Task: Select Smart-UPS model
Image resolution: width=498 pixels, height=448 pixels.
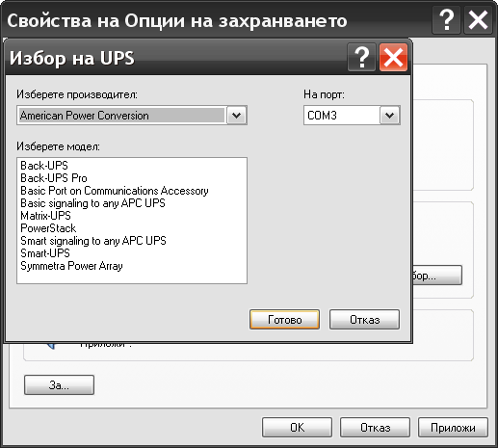Action: [45, 253]
